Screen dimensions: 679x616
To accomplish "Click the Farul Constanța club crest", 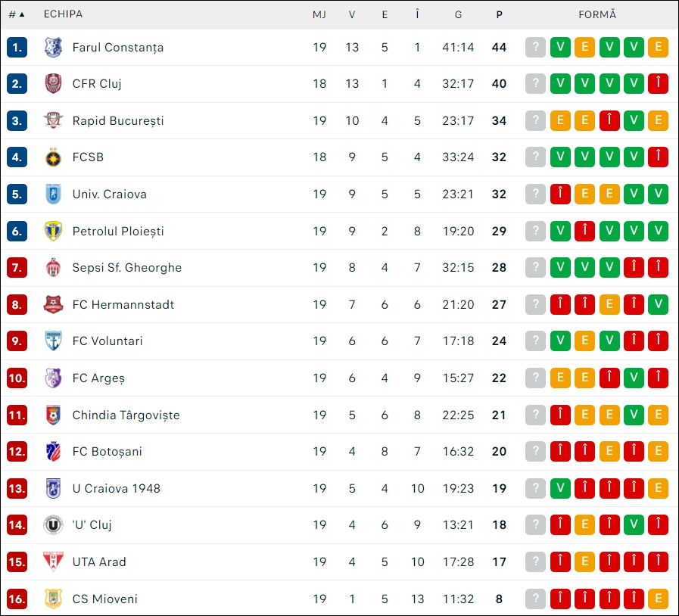I will pos(53,47).
